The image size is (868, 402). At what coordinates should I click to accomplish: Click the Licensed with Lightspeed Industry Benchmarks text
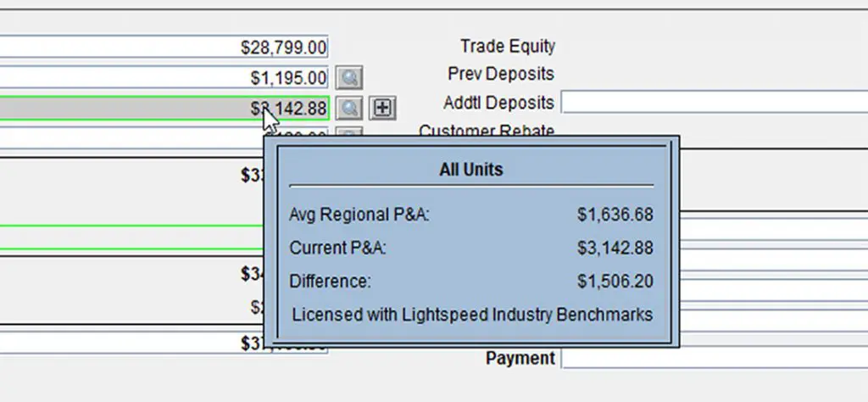(x=472, y=315)
